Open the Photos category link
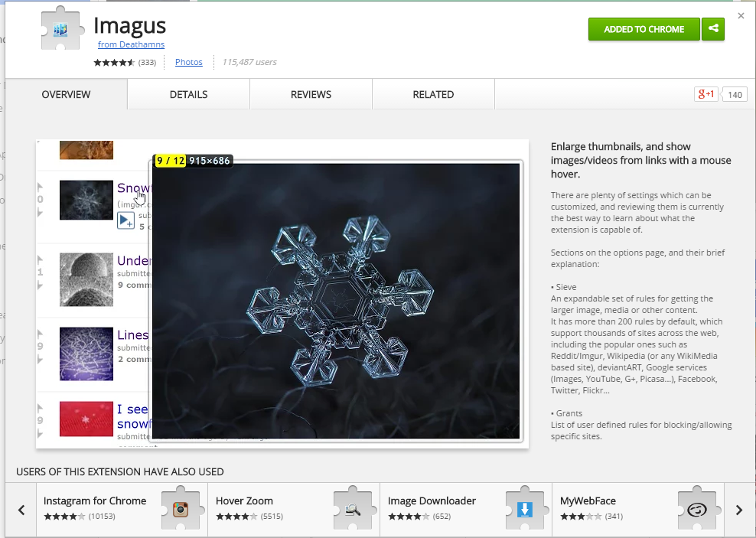The height and width of the screenshot is (538, 756). point(188,62)
